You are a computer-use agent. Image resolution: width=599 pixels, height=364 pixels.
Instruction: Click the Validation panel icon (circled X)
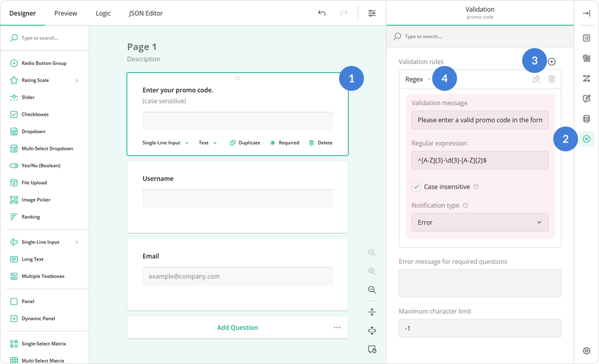587,139
